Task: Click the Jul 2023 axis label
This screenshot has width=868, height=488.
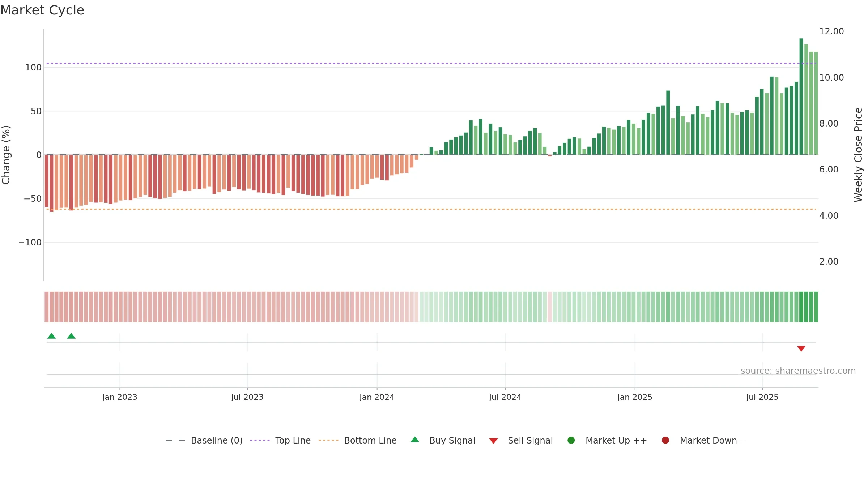Action: [x=247, y=397]
